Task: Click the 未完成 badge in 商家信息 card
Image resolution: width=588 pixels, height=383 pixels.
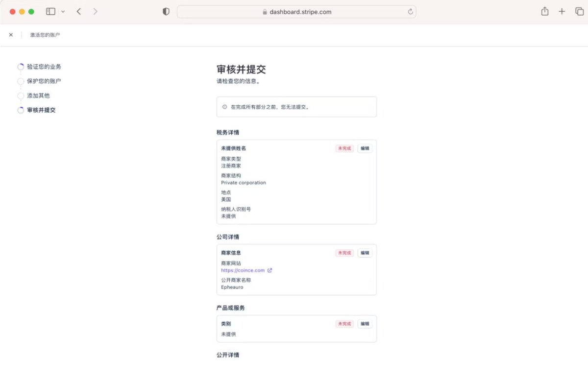Action: [x=344, y=253]
